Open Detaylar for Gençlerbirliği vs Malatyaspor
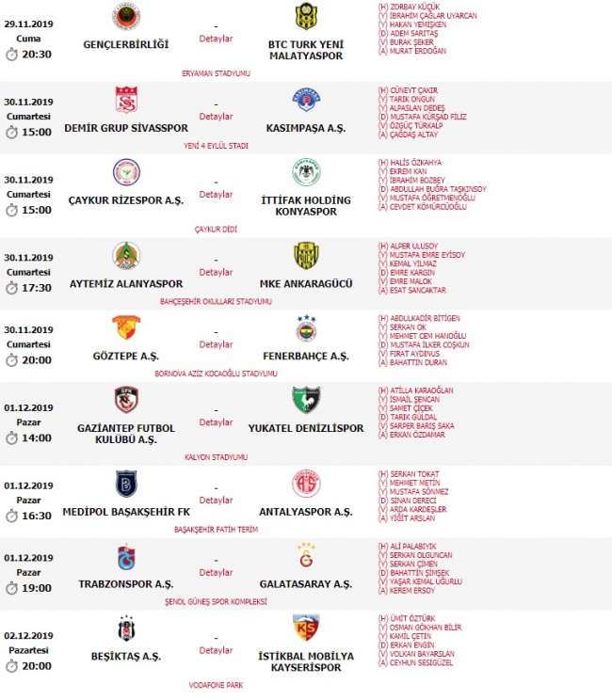Viewport: 612px width, 700px height. (x=216, y=39)
